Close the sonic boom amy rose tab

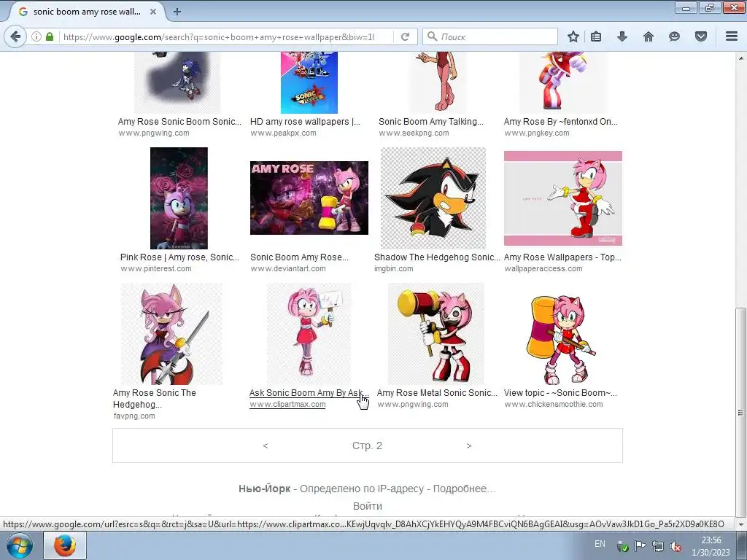tap(153, 12)
